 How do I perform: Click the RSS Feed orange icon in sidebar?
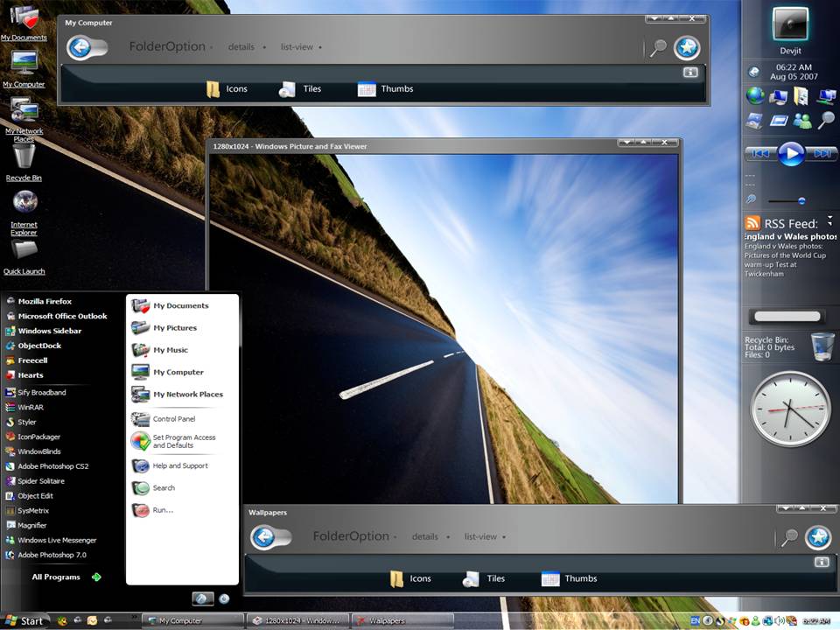point(752,223)
